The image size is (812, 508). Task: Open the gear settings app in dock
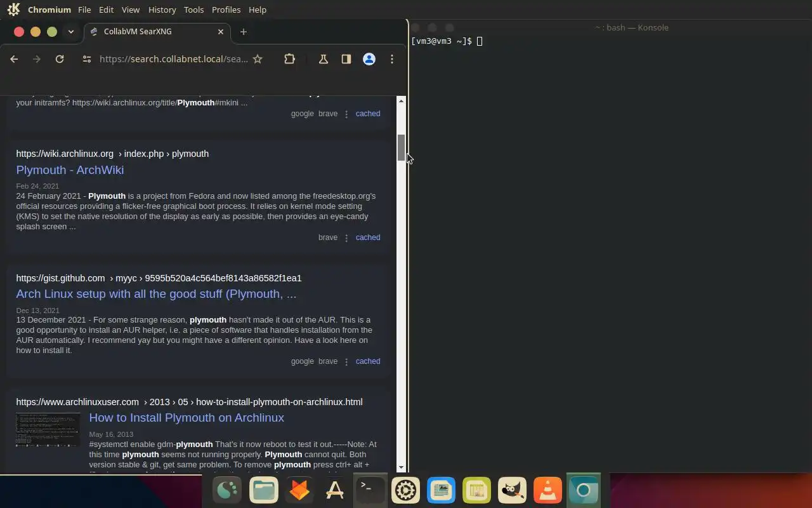406,490
